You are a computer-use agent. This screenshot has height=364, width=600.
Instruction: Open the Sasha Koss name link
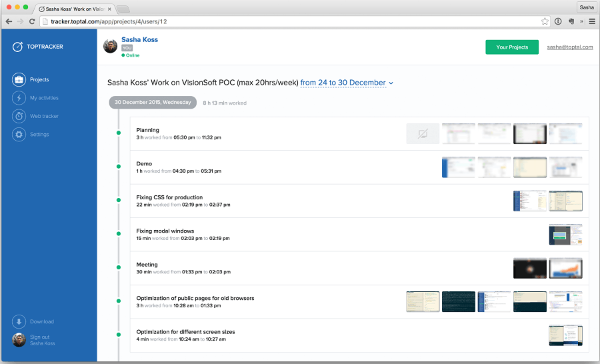[x=140, y=39]
